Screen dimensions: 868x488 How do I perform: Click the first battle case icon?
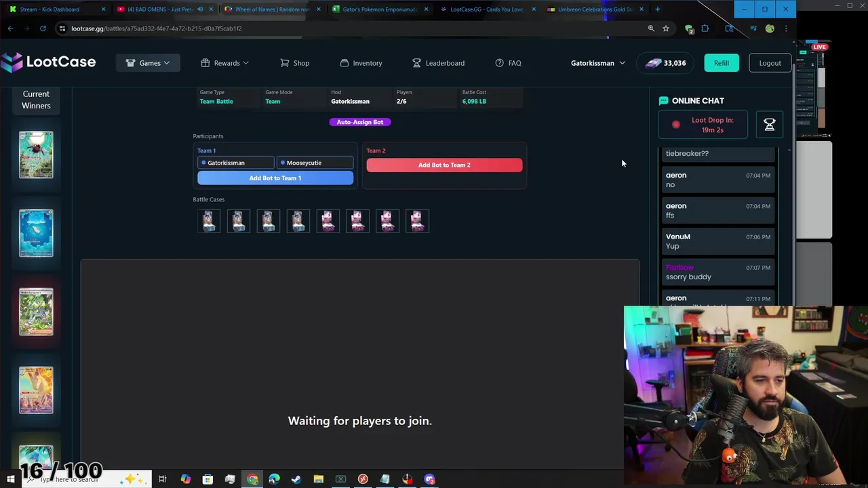point(208,221)
